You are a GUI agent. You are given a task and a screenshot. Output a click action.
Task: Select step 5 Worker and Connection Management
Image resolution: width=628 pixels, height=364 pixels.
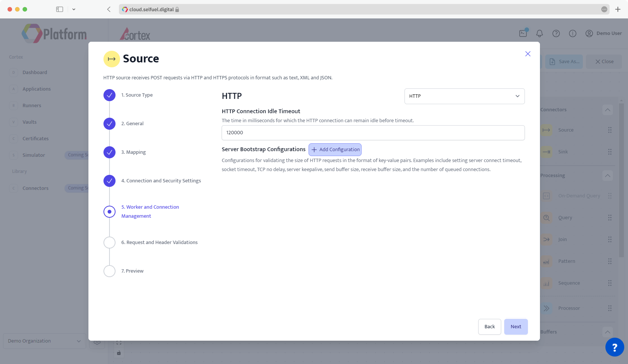point(150,212)
